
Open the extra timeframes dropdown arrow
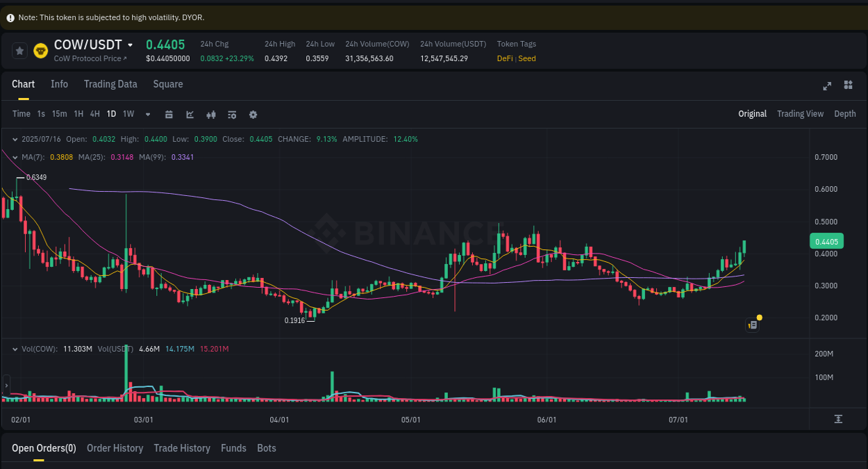[x=147, y=114]
